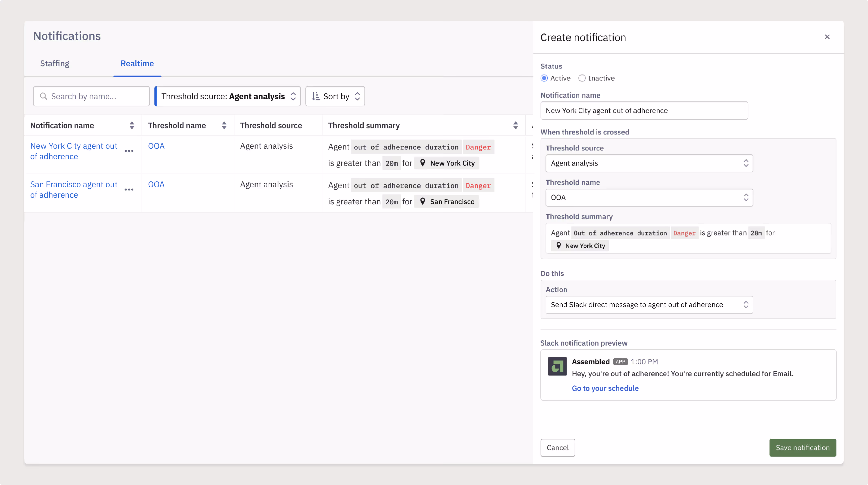Screen dimensions: 868x485
Task: Sort by Threshold summary column arrows
Action: pyautogui.click(x=516, y=126)
